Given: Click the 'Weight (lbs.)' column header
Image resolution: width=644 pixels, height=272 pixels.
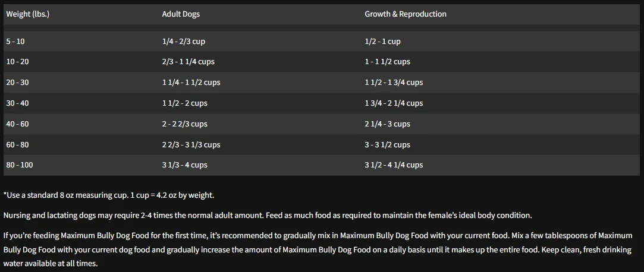Looking at the screenshot, I should [x=27, y=14].
